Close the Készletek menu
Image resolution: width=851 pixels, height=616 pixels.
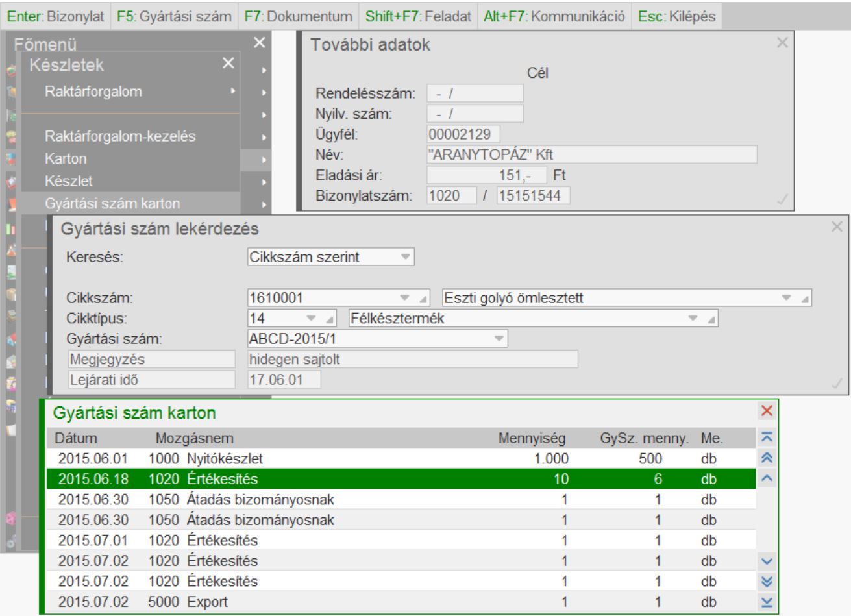[228, 63]
